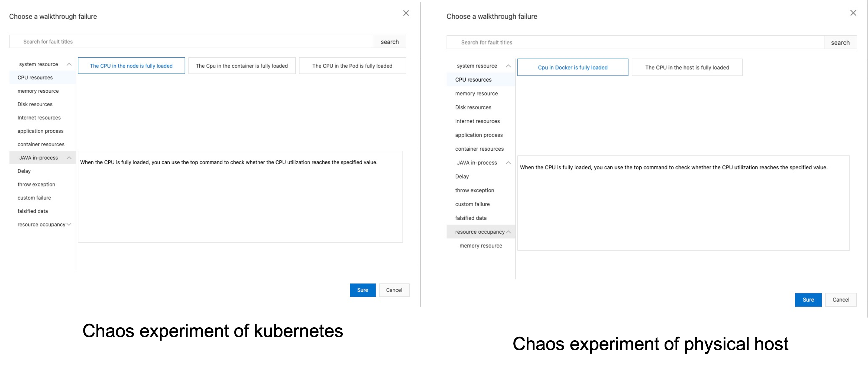Open Disk resources in left dialog
This screenshot has width=868, height=365.
[35, 105]
